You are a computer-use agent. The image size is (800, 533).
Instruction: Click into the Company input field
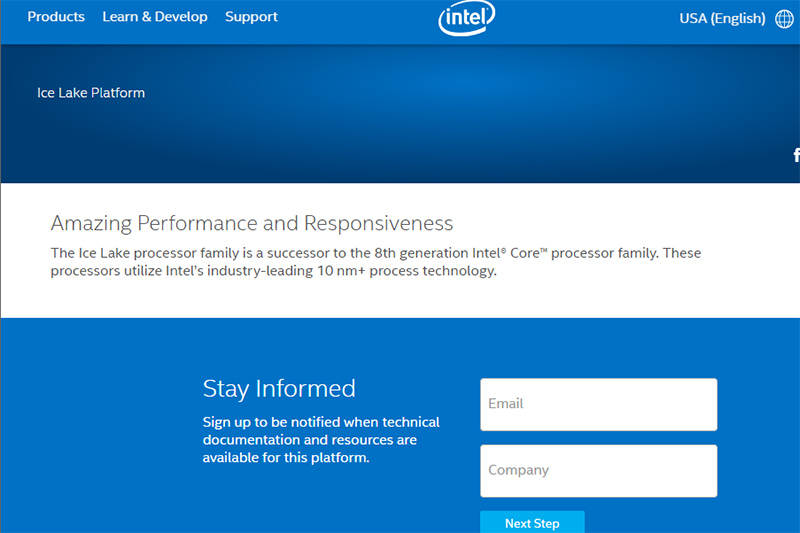pyautogui.click(x=598, y=471)
